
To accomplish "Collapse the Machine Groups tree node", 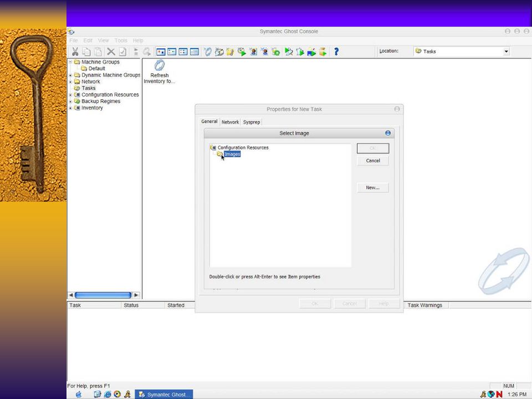I will (x=70, y=62).
